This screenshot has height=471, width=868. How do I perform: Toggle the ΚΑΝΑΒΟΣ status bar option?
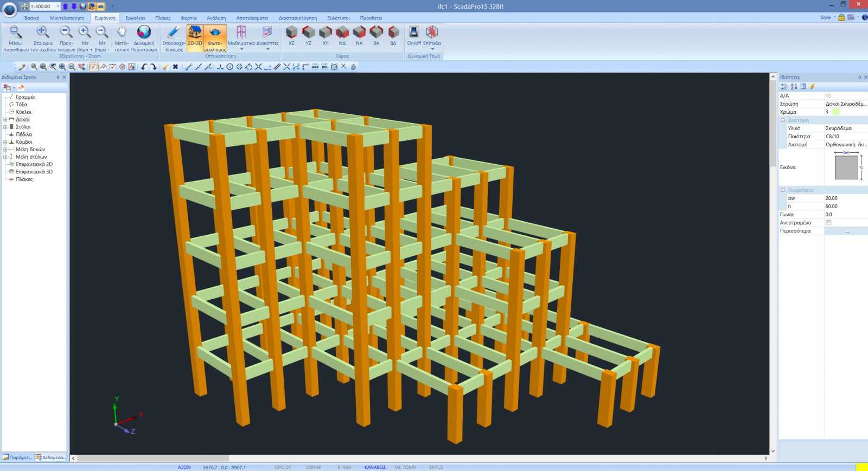coord(375,467)
